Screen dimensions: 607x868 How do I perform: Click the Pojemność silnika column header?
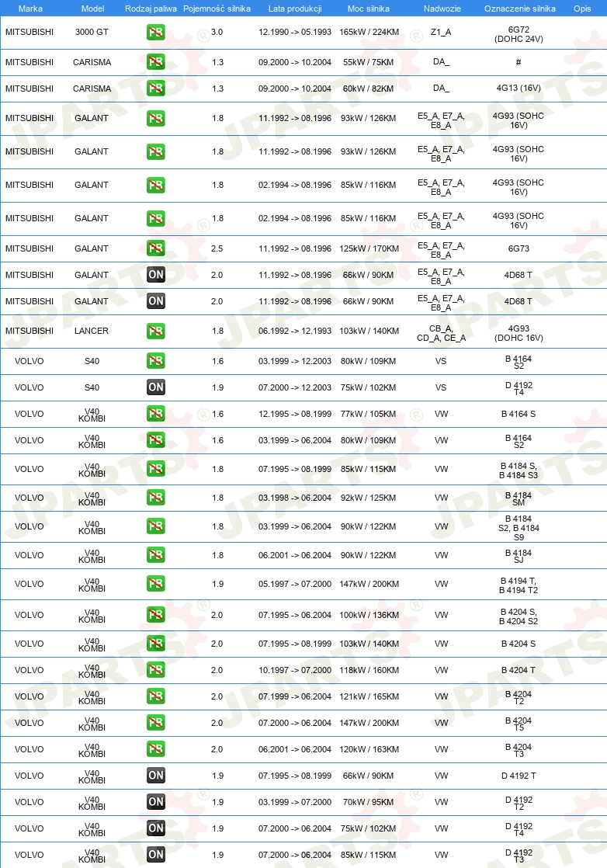(x=217, y=9)
